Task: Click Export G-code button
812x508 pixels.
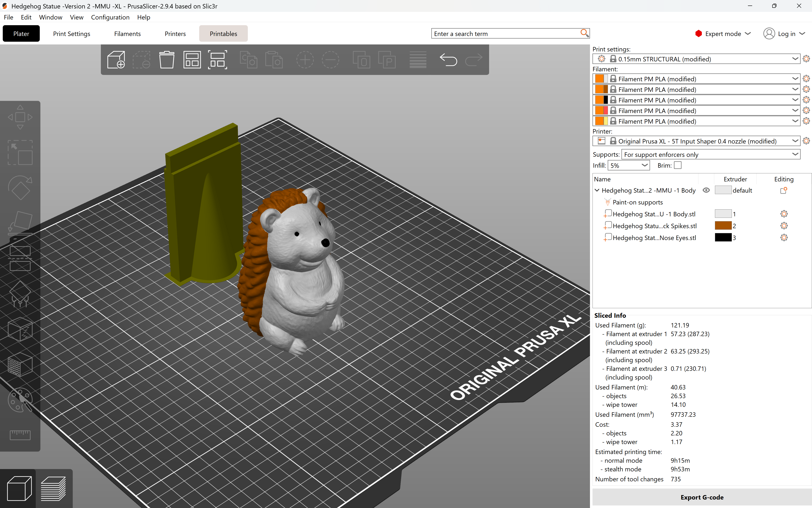Action: pos(702,497)
